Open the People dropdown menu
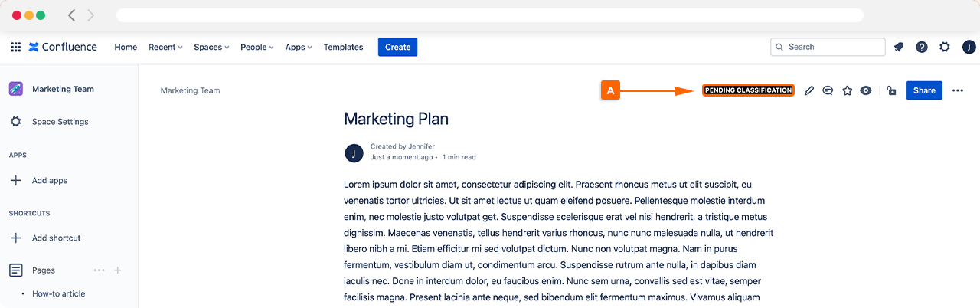This screenshot has height=308, width=980. (x=257, y=47)
